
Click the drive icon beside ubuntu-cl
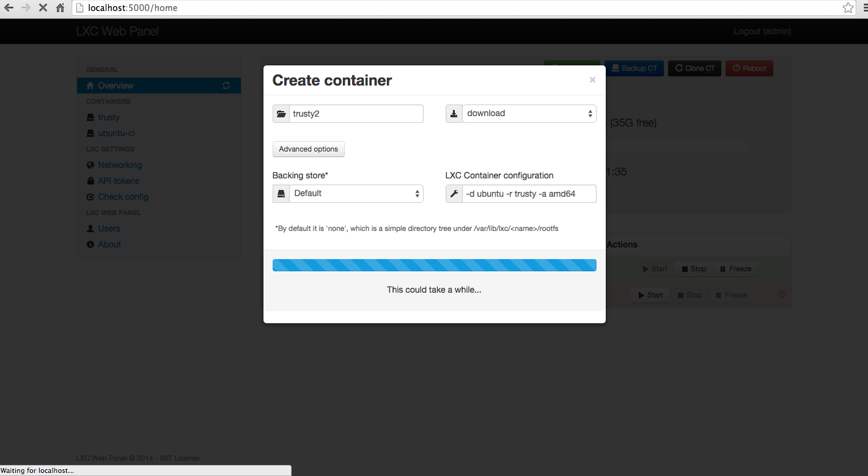(x=90, y=133)
